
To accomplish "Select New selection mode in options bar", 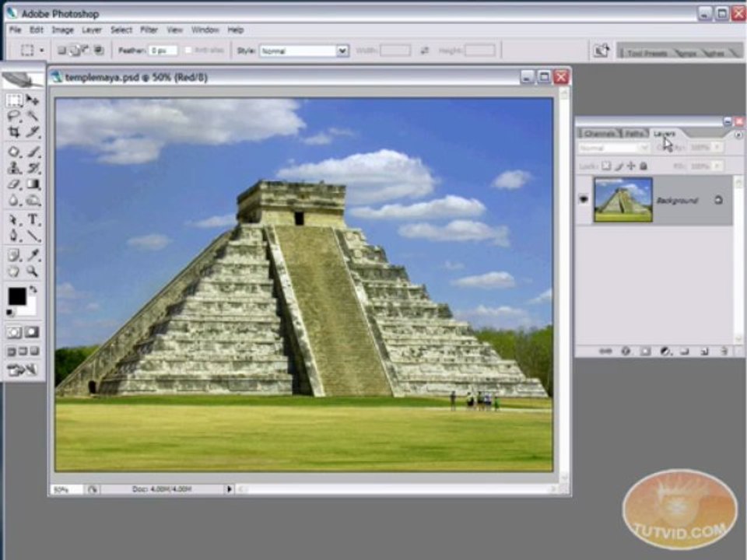I will (x=62, y=50).
